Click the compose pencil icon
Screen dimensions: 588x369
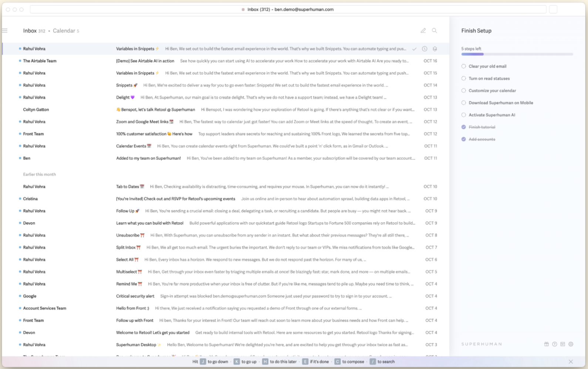click(423, 31)
